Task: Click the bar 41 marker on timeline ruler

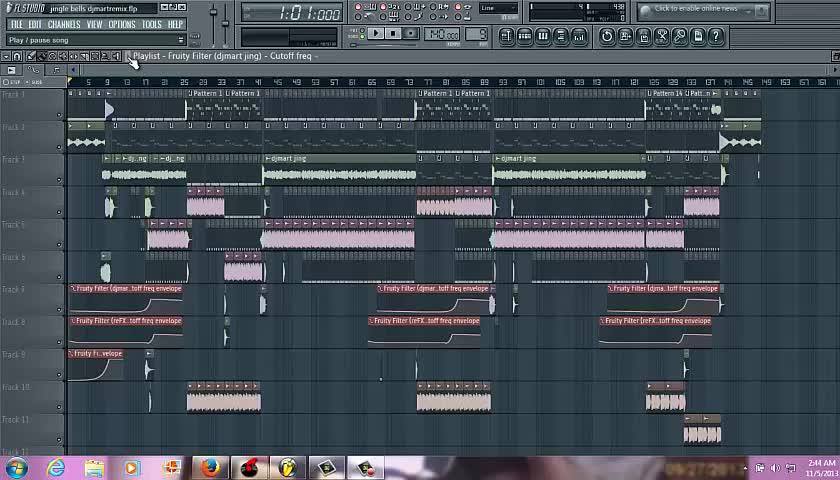Action: pos(259,82)
